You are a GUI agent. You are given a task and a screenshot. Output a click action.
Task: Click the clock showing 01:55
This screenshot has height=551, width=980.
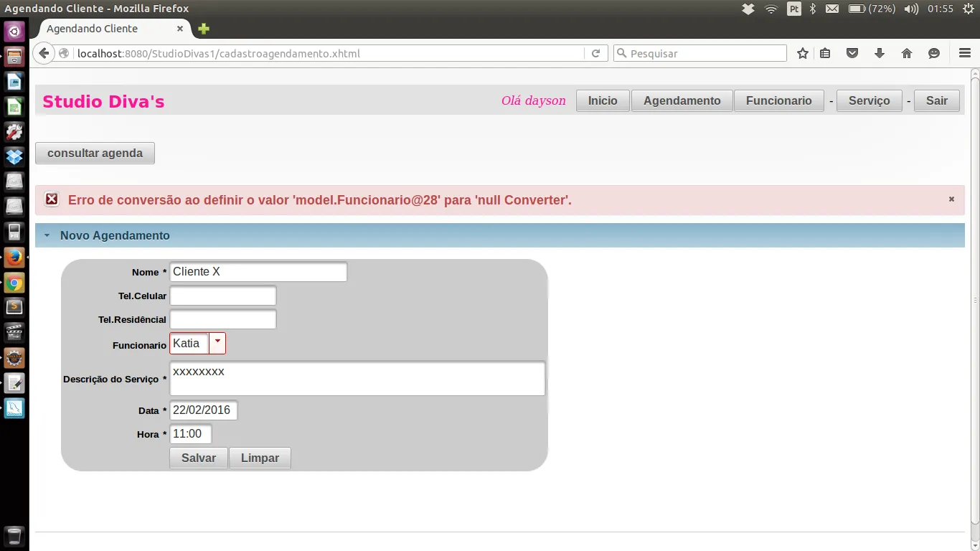click(940, 9)
